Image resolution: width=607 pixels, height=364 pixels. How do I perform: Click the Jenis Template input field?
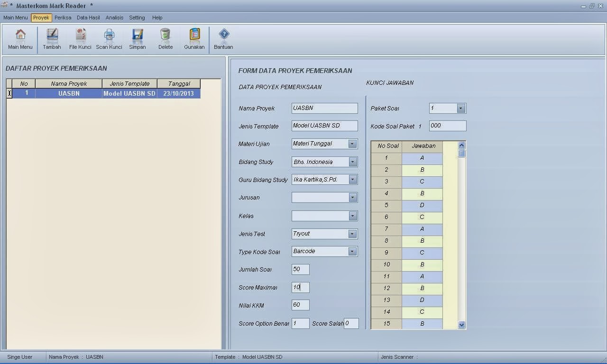(325, 126)
